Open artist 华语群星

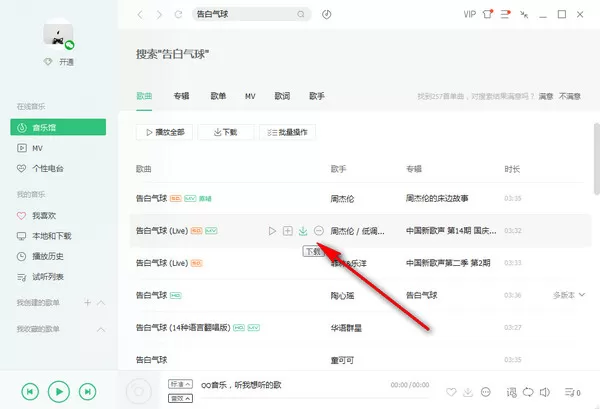tap(346, 328)
